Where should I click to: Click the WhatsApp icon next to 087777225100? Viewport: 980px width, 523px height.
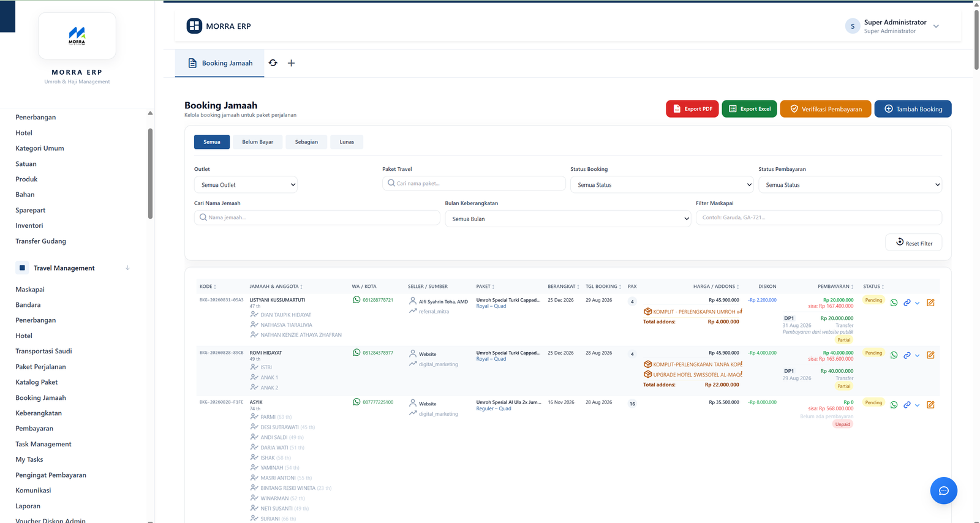356,402
